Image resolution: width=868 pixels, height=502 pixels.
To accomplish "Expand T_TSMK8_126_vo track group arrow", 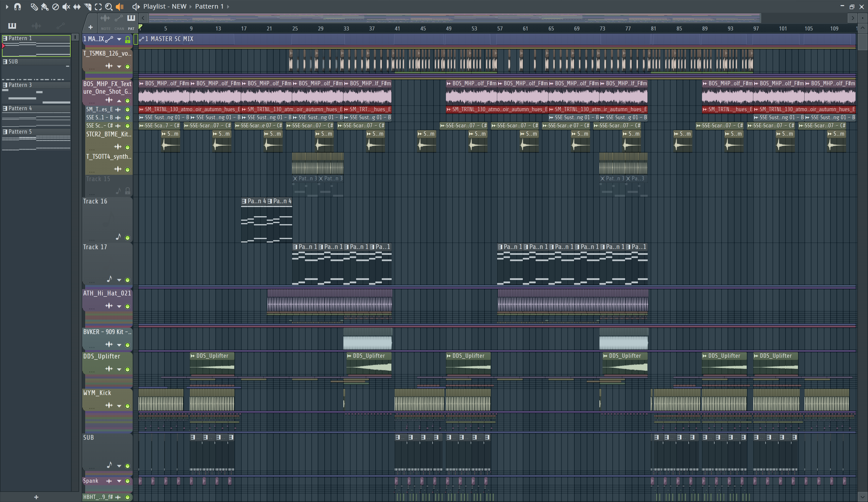I will click(119, 67).
